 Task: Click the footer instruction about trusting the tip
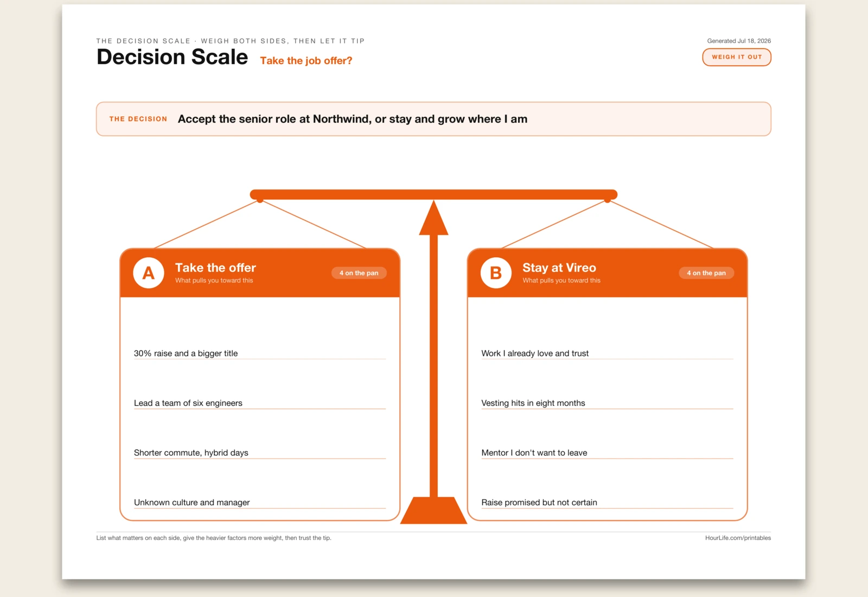pyautogui.click(x=214, y=538)
